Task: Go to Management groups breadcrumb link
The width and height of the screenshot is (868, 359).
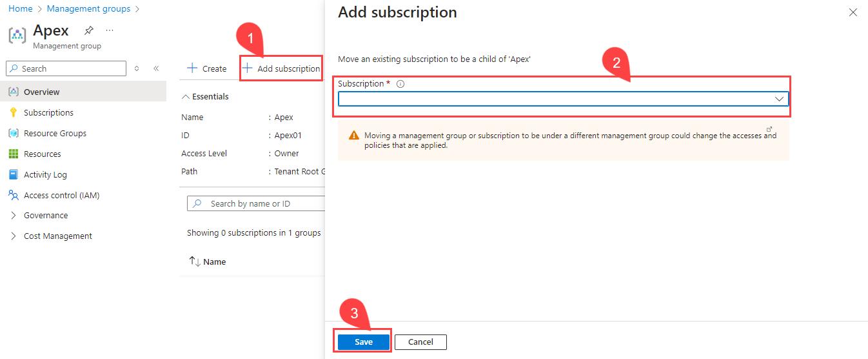Action: point(88,9)
